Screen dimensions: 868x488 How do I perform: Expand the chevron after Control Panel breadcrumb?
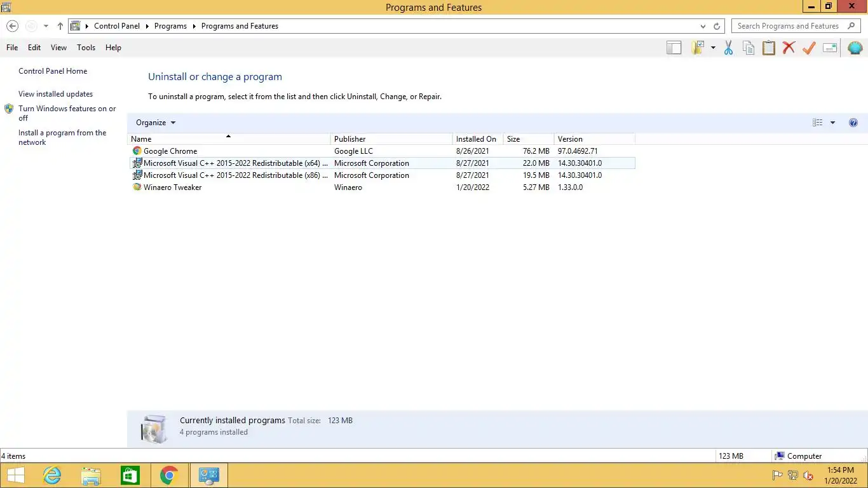click(147, 26)
